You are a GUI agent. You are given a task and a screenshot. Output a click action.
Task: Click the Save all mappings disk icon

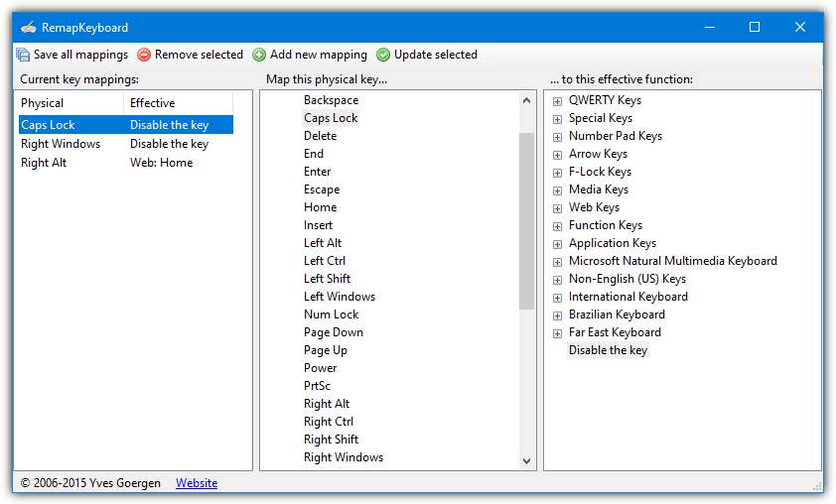(x=23, y=55)
